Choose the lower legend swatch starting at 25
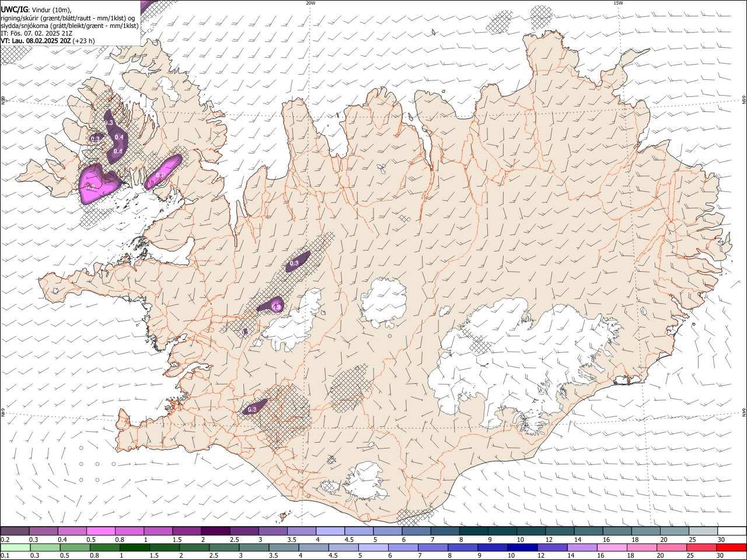This screenshot has width=747, height=560. click(701, 548)
